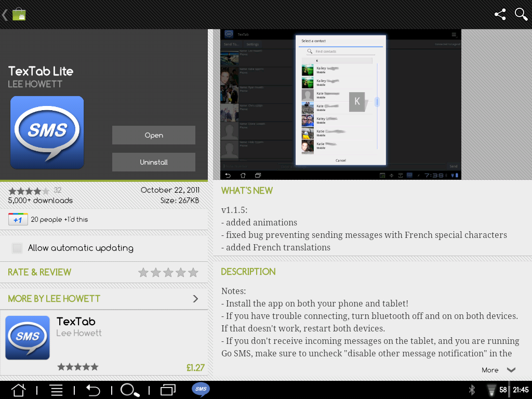
Task: Open the TexTab paid app icon
Action: point(28,338)
